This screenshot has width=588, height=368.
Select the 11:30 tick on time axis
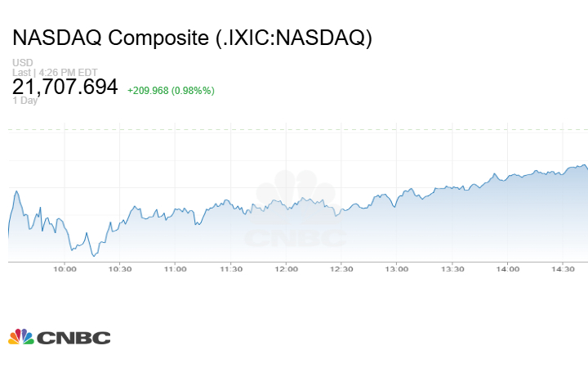231,269
